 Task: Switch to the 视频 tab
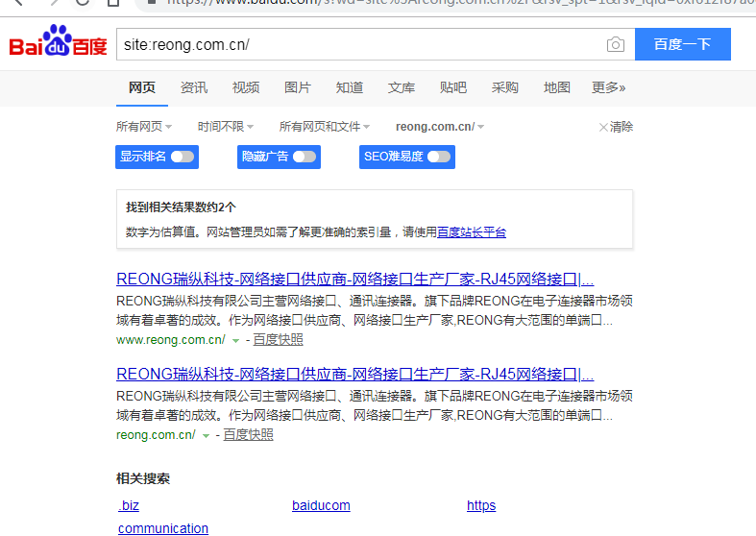[x=246, y=87]
